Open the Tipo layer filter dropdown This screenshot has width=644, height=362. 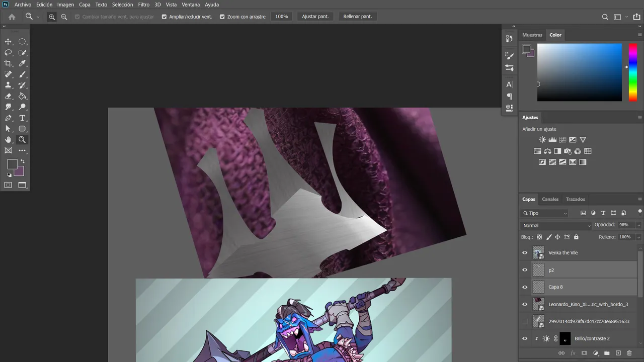545,213
